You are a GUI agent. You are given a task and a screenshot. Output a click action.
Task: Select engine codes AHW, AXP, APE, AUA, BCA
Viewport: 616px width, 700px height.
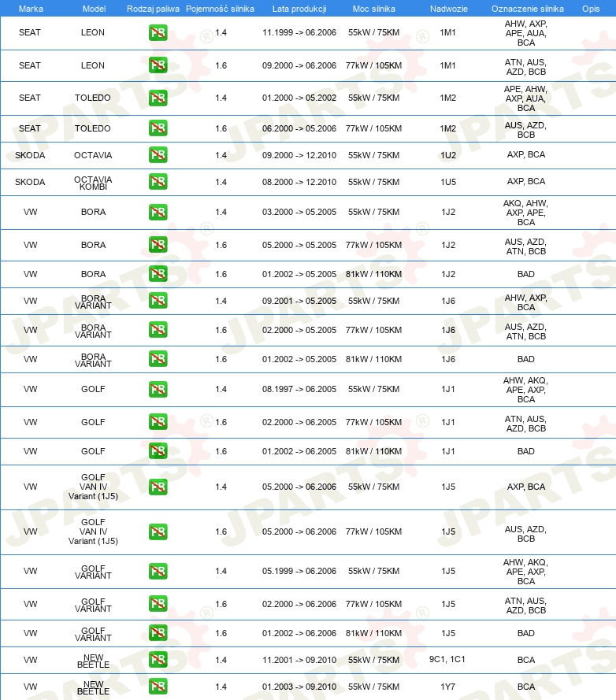point(525,33)
